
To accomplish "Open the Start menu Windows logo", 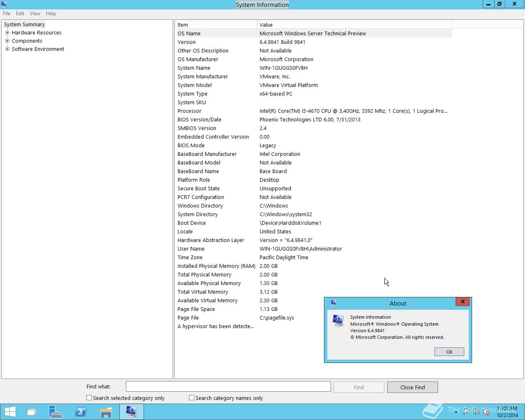I will [10, 411].
